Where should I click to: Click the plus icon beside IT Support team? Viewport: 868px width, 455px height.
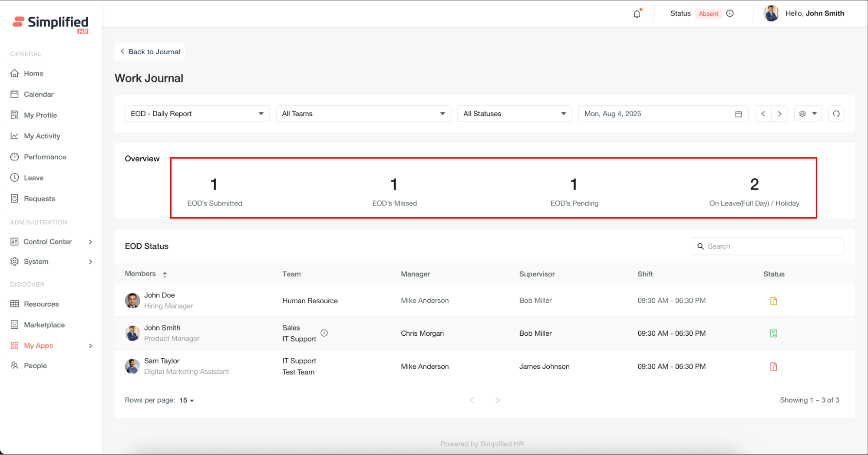[324, 333]
